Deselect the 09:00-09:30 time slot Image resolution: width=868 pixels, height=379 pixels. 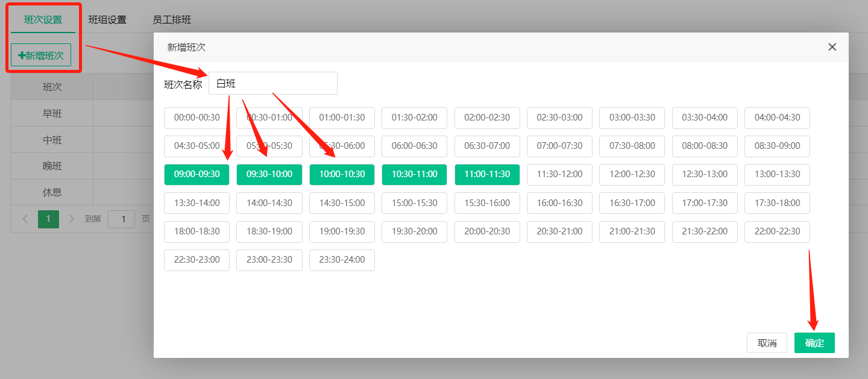tap(197, 174)
